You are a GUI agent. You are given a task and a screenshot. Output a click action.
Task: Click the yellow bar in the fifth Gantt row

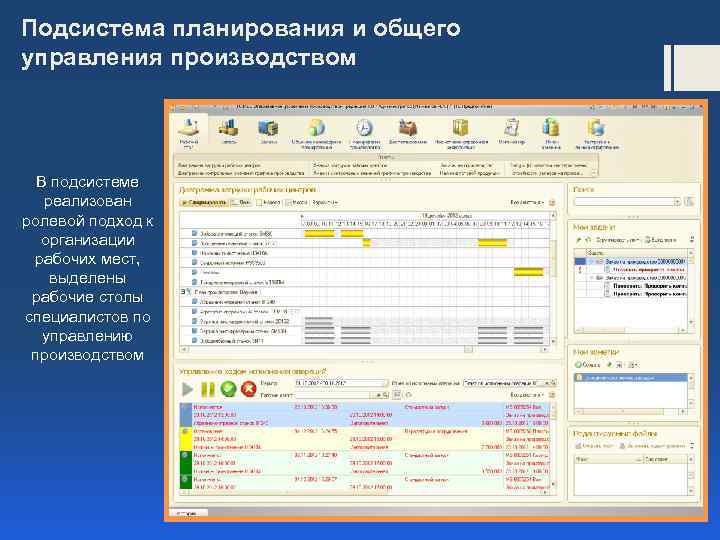pyautogui.click(x=528, y=272)
